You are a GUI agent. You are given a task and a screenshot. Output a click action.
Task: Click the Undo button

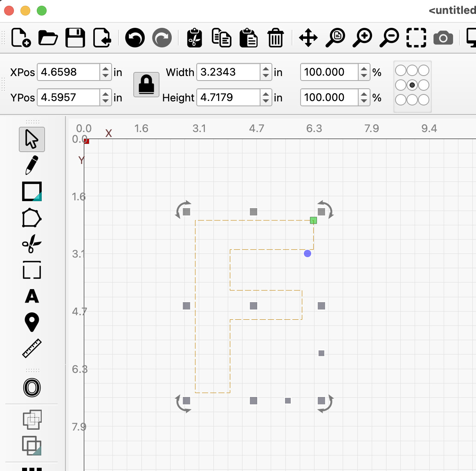[x=135, y=38]
